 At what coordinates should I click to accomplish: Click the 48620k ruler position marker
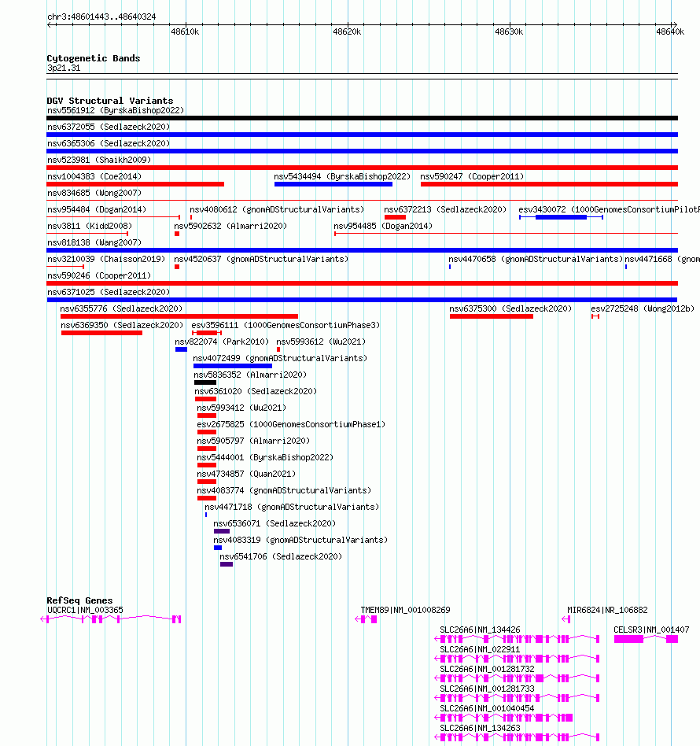[347, 32]
